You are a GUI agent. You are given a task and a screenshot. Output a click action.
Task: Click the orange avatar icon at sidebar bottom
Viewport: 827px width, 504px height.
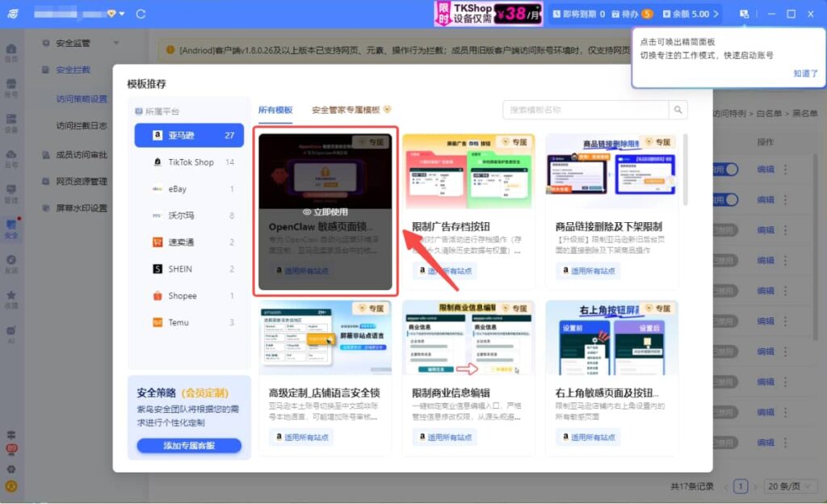[x=11, y=486]
